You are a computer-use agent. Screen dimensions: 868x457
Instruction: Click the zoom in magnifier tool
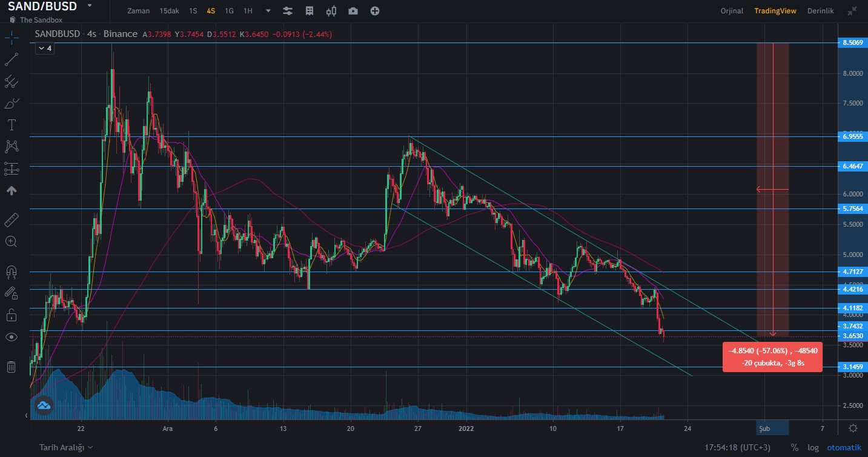(x=12, y=241)
